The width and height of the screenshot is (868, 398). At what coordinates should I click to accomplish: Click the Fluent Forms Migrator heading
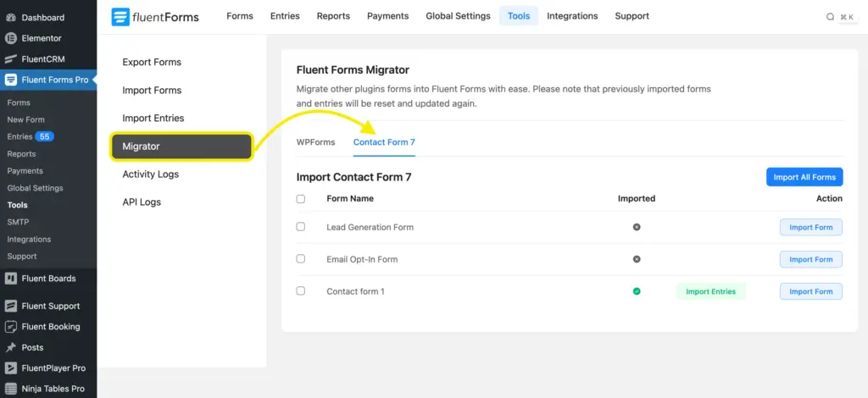[353, 69]
